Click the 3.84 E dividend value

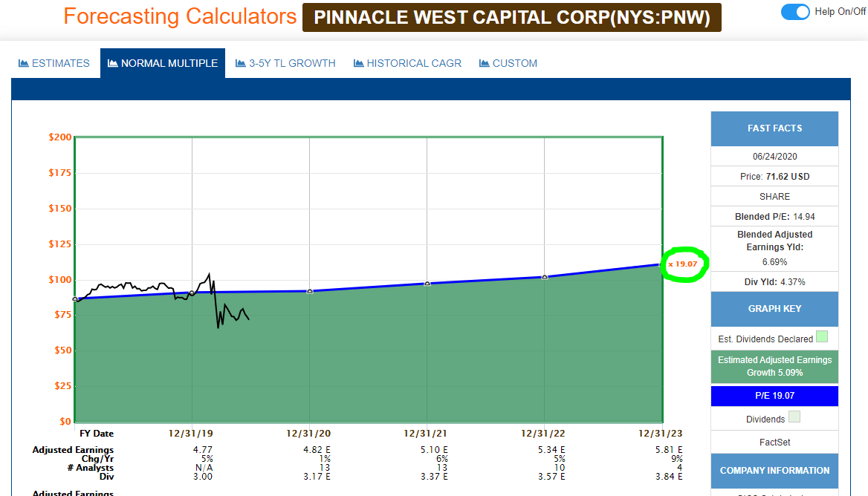669,476
